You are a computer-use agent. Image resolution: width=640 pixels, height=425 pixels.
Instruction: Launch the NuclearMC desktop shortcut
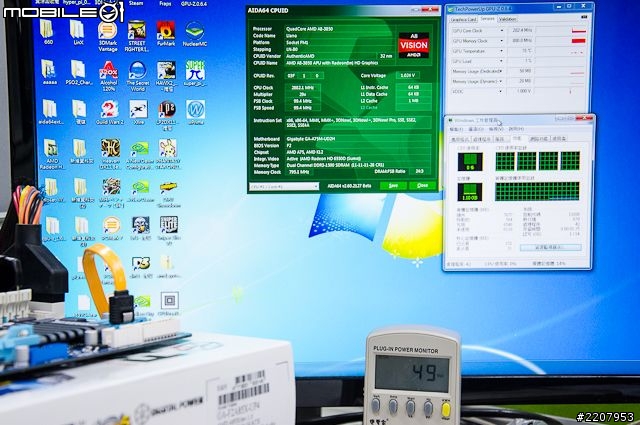tap(195, 33)
